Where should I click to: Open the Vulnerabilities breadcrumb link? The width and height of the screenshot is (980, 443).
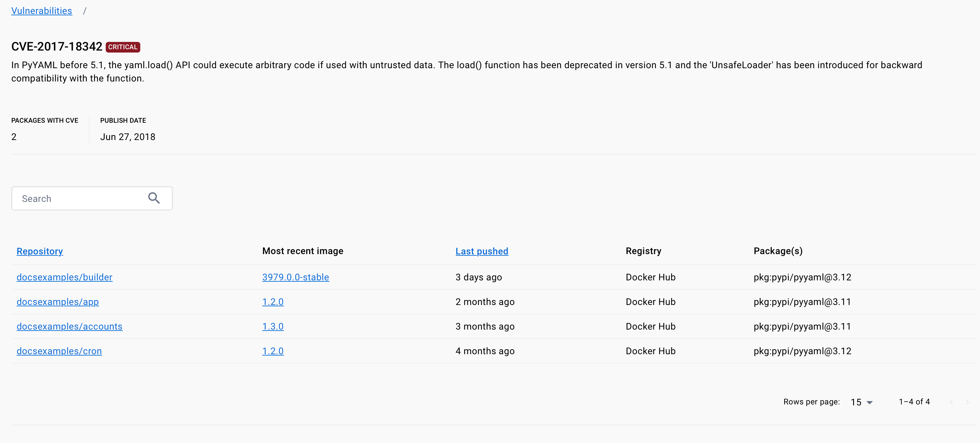click(42, 11)
